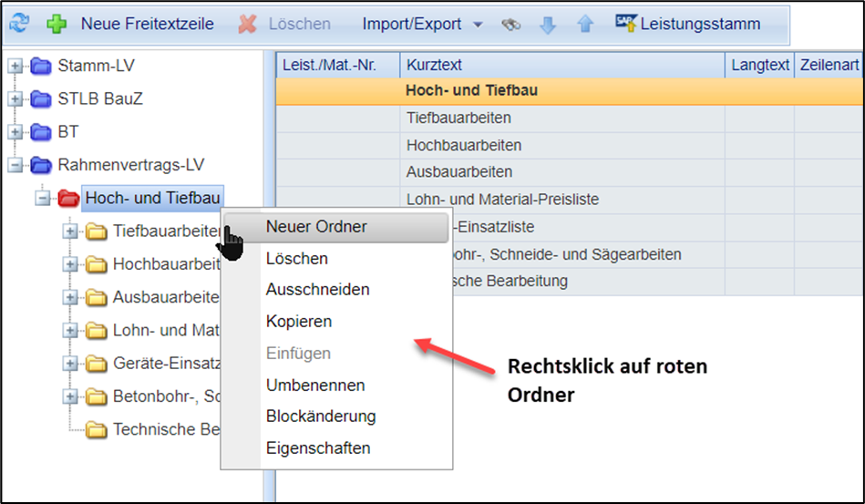Image resolution: width=865 pixels, height=504 pixels.
Task: Choose Neuer Ordner from context menu
Action: (x=315, y=227)
